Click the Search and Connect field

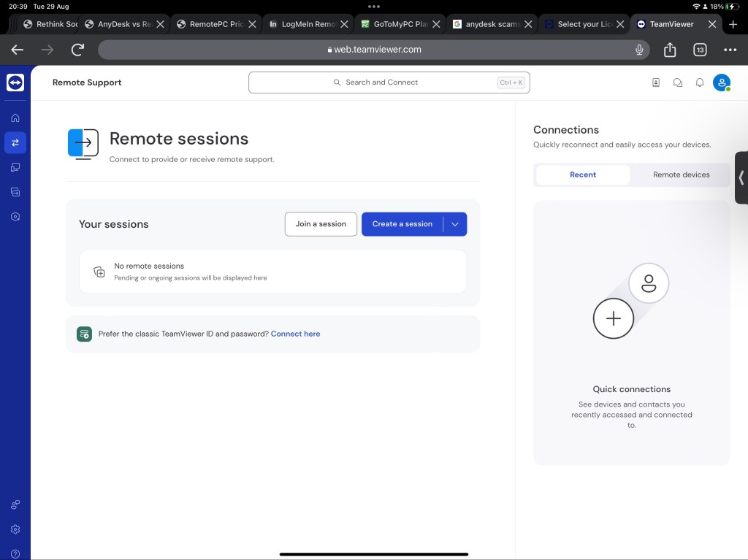pyautogui.click(x=389, y=83)
